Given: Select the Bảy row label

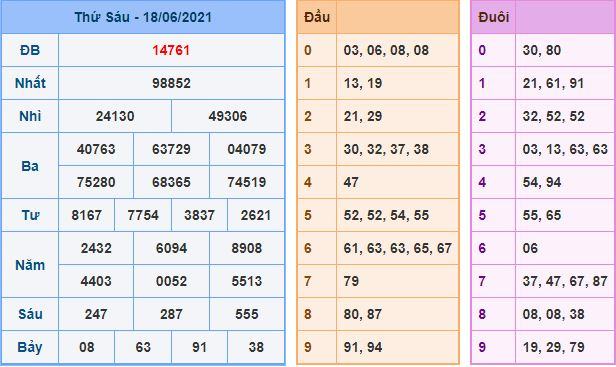Looking at the screenshot, I should (x=30, y=347).
